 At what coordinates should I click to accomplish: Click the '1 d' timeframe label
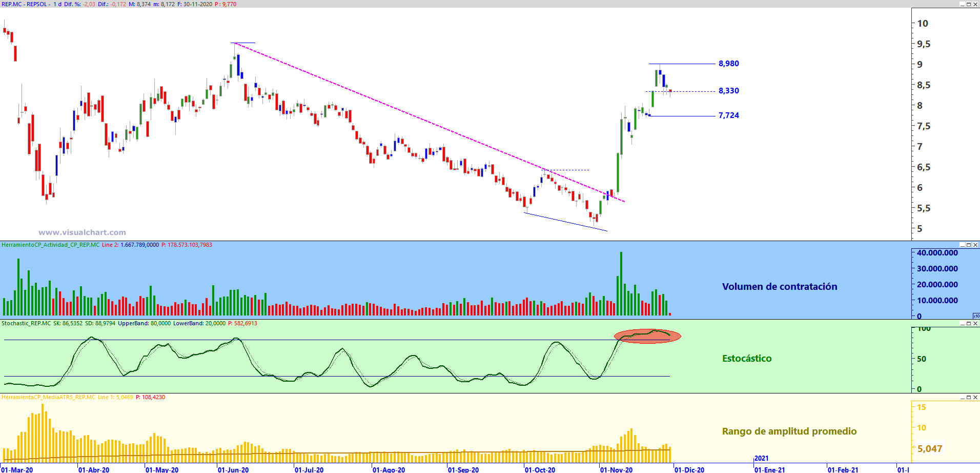57,4
